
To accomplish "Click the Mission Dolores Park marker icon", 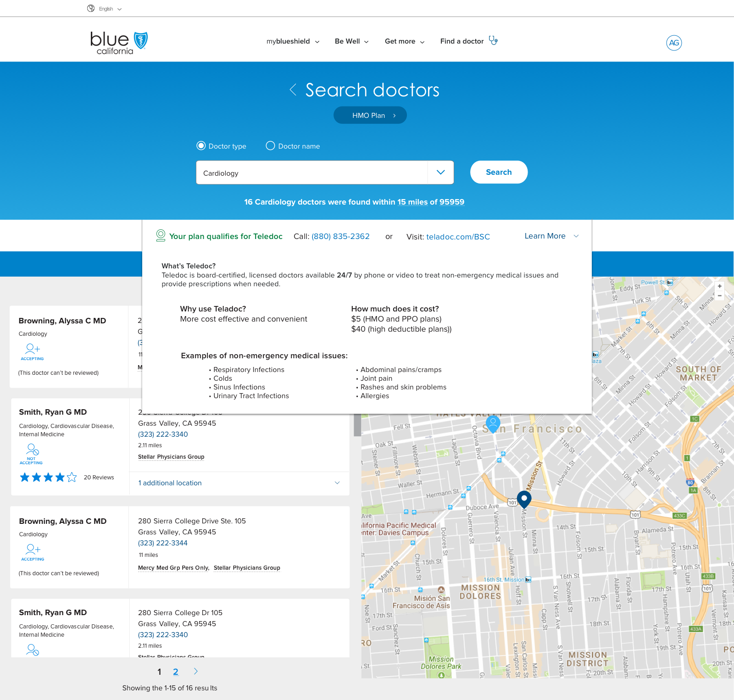I will coord(441,675).
